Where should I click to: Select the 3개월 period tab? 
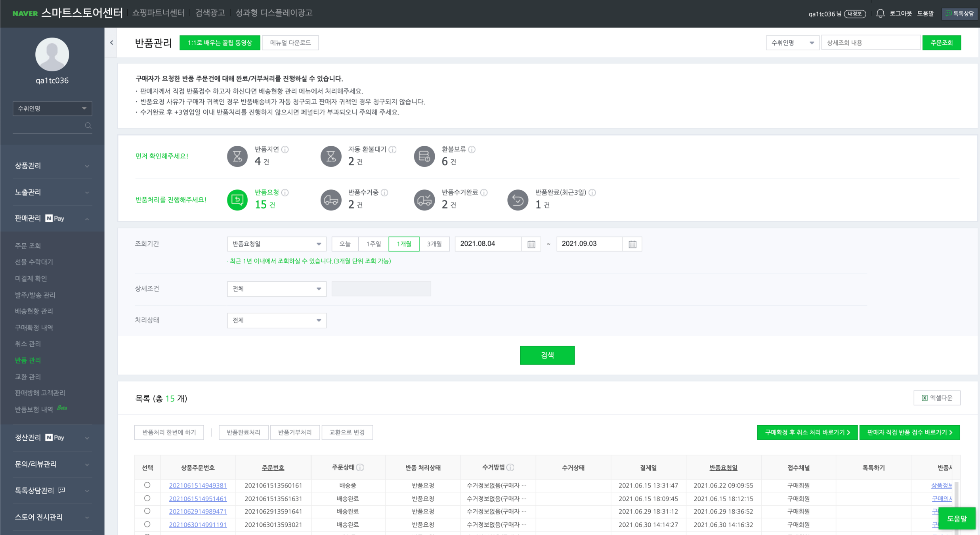pyautogui.click(x=434, y=244)
